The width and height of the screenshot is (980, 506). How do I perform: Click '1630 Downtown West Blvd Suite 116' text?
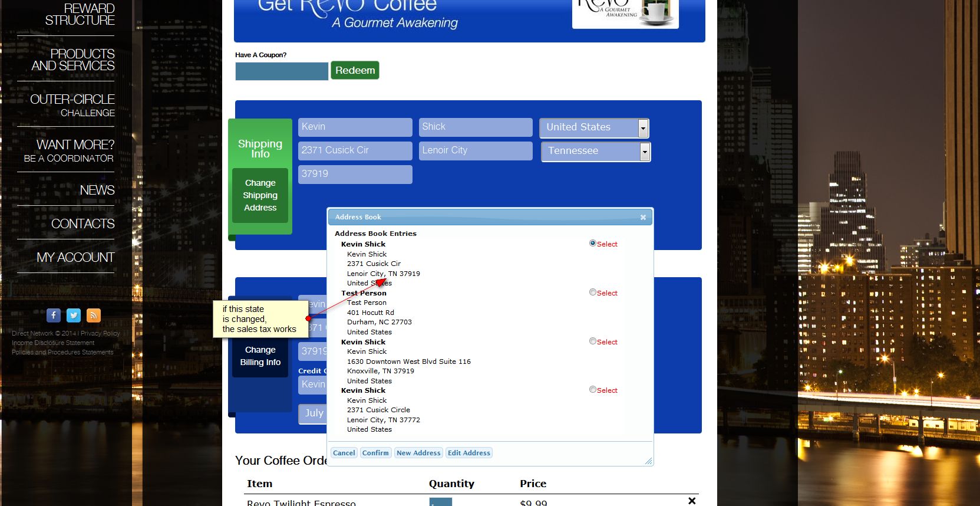pos(409,362)
